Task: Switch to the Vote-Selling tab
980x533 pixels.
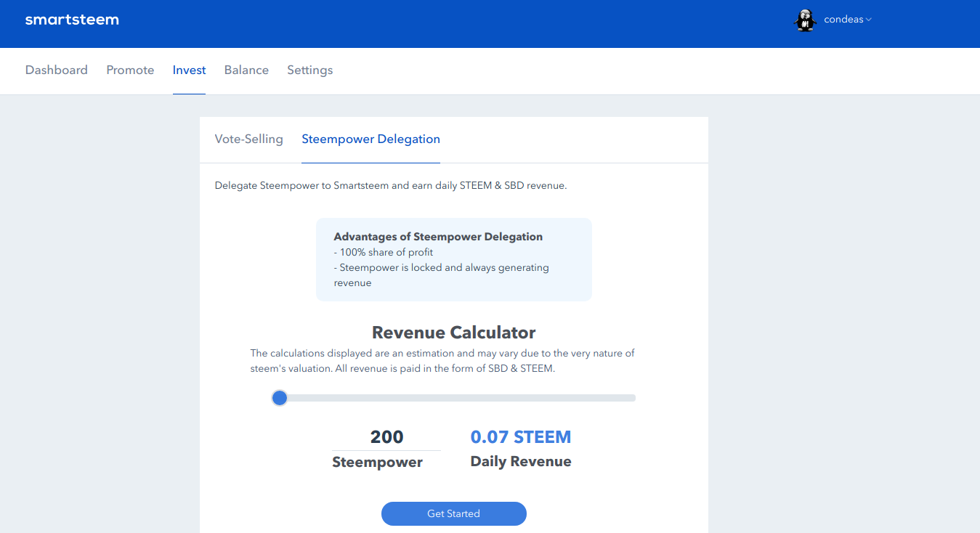Action: pos(249,139)
